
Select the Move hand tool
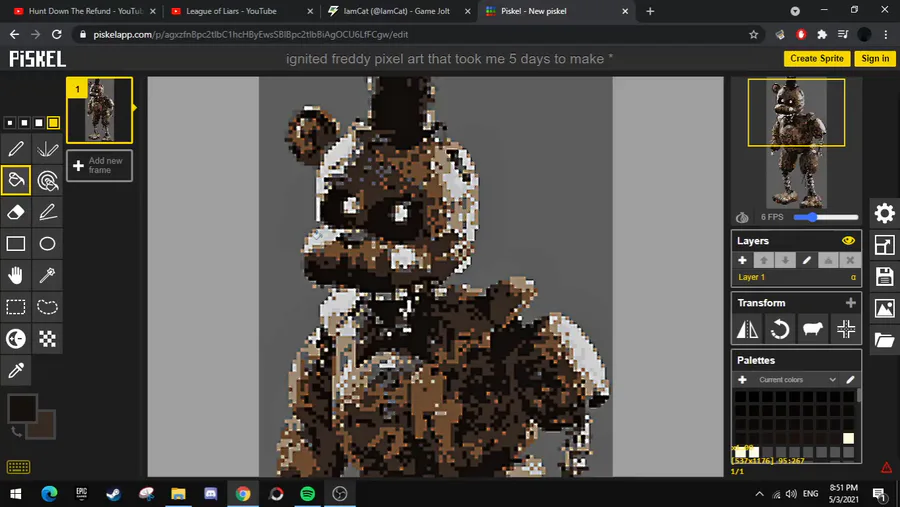coord(15,275)
